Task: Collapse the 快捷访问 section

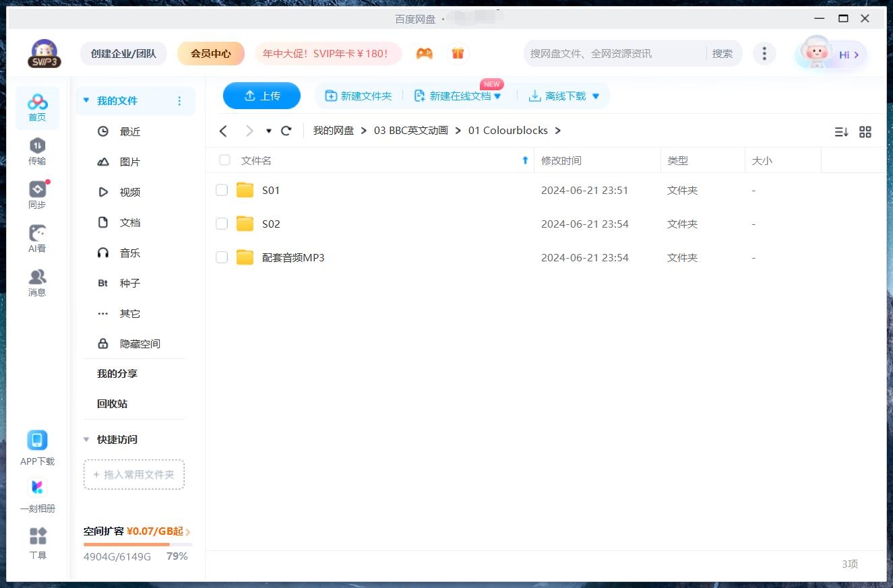Action: pos(86,439)
